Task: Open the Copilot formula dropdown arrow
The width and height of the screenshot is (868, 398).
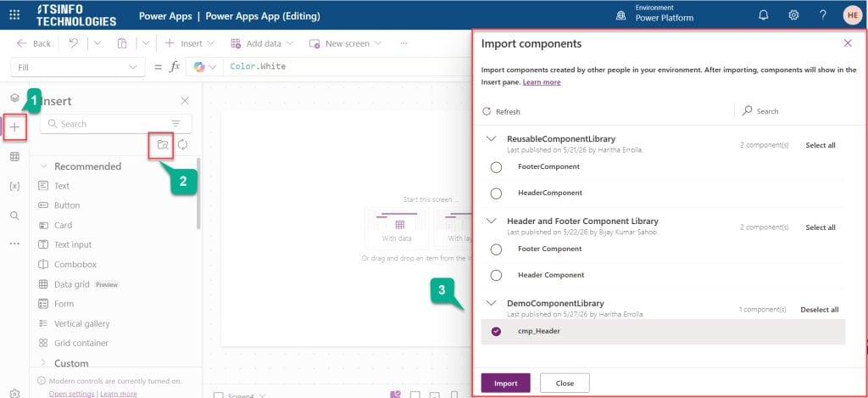Action: pos(213,67)
